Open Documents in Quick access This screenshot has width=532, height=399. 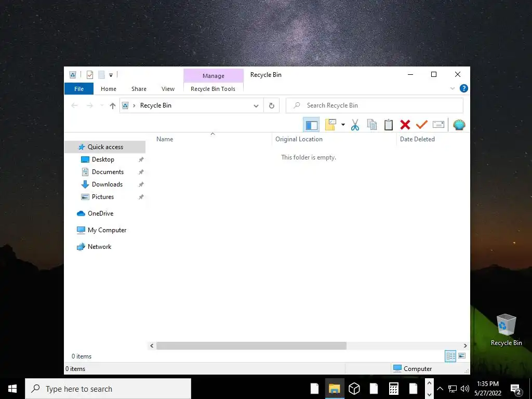[x=108, y=172]
